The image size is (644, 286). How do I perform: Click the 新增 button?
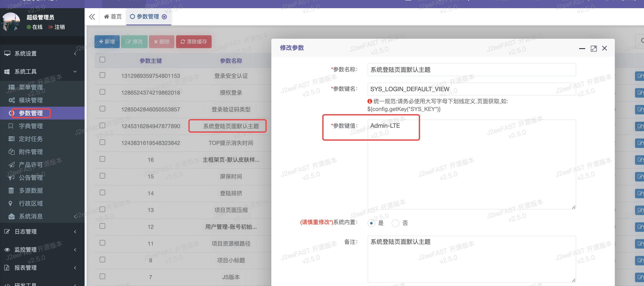pyautogui.click(x=107, y=42)
